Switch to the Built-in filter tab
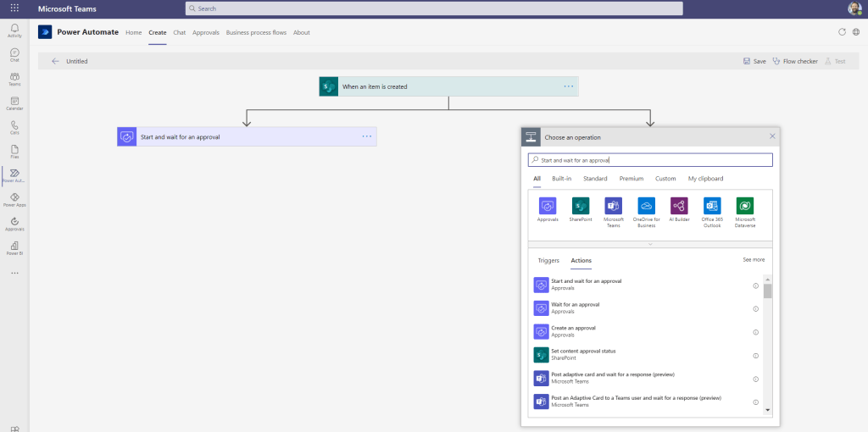Viewport: 868px width, 432px height. [x=561, y=179]
